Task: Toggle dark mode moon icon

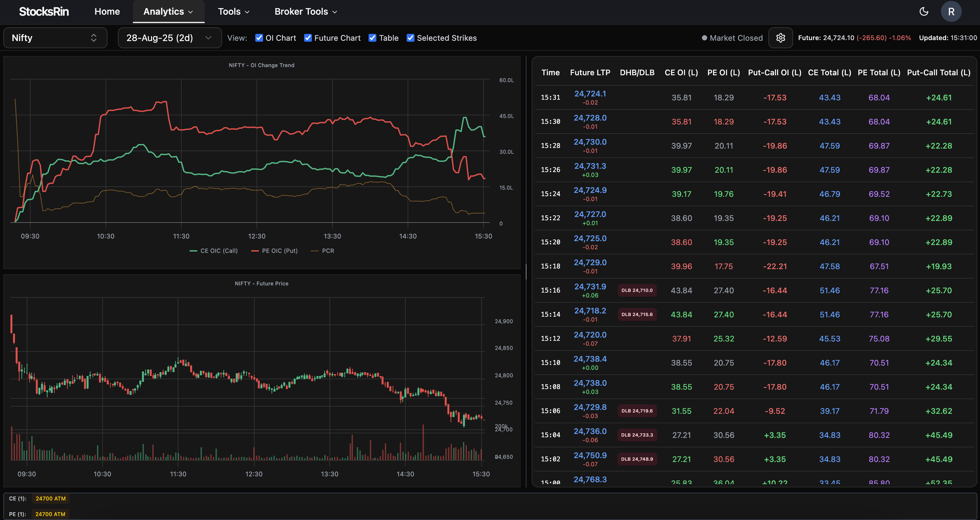Action: 924,11
